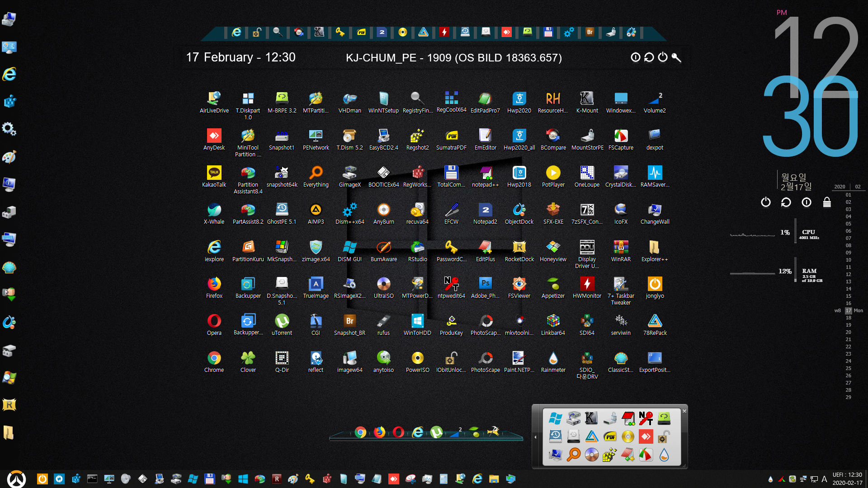Launch the Q-Dir file manager icon
The width and height of the screenshot is (868, 488).
[282, 361]
